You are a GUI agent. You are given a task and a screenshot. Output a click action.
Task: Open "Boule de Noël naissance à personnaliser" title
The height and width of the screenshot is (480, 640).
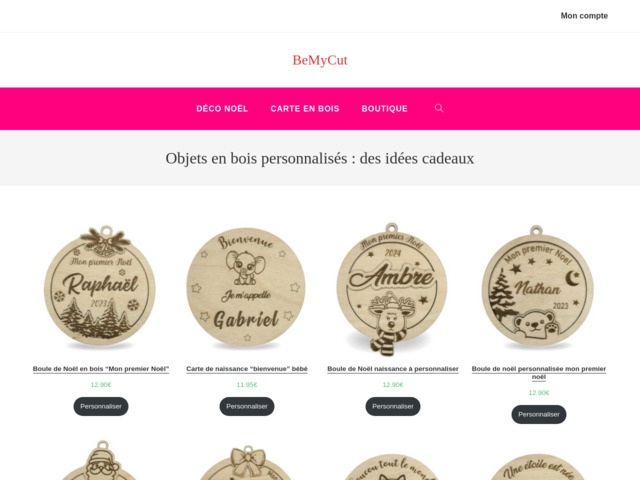[x=393, y=369]
